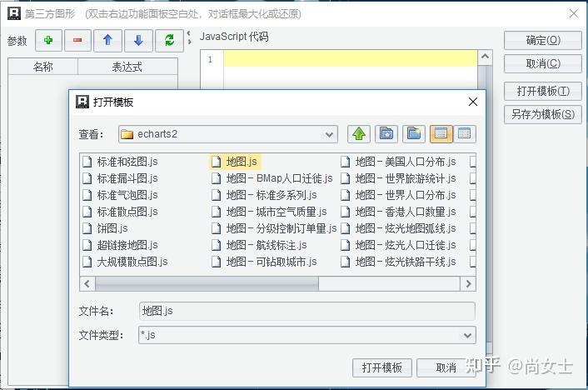The height and width of the screenshot is (390, 588).
Task: Click 取消 in the open template dialog
Action: point(446,367)
